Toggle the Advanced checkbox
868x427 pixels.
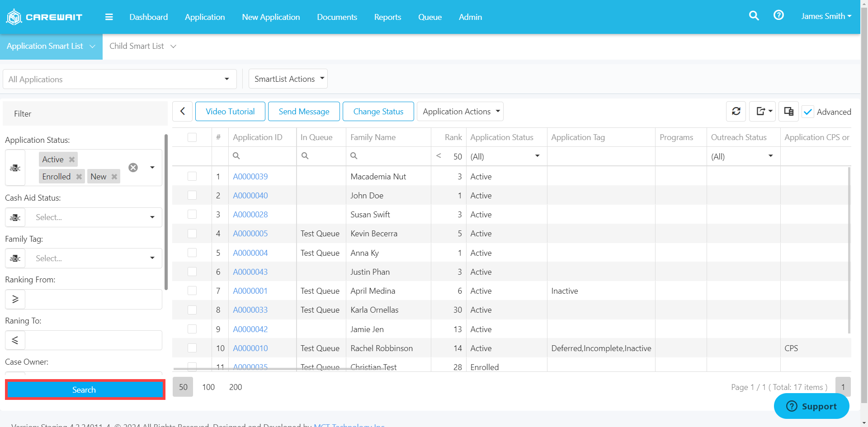tap(808, 112)
